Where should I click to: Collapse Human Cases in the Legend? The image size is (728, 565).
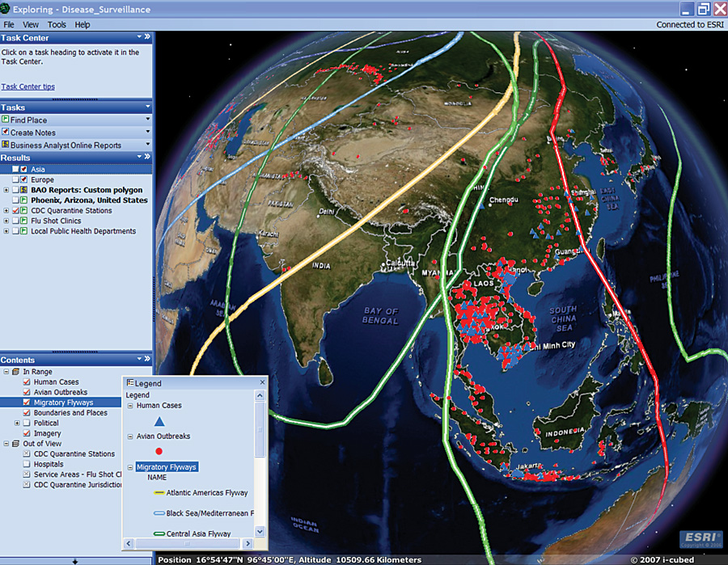[130, 406]
